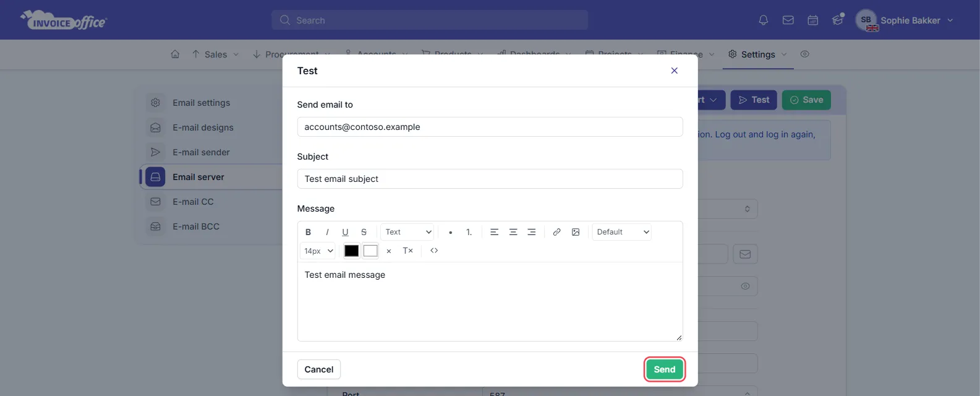Toggle italic formatting in message editor

(x=326, y=232)
